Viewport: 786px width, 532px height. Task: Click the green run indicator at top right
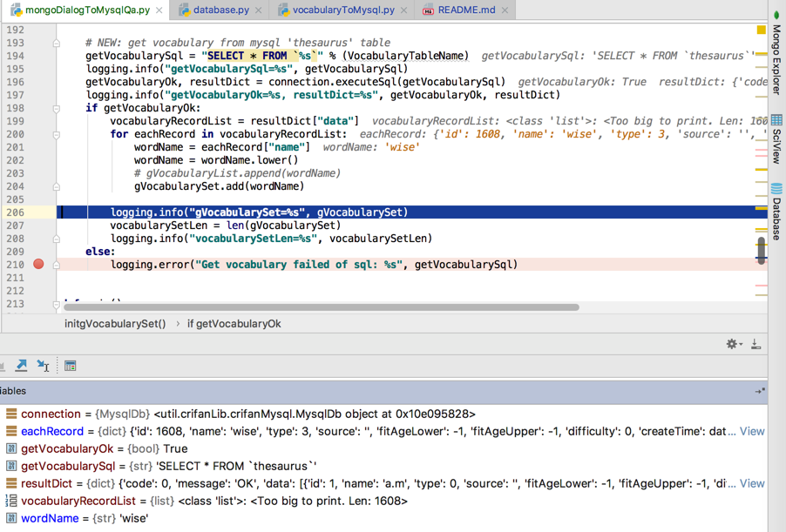tap(775, 15)
